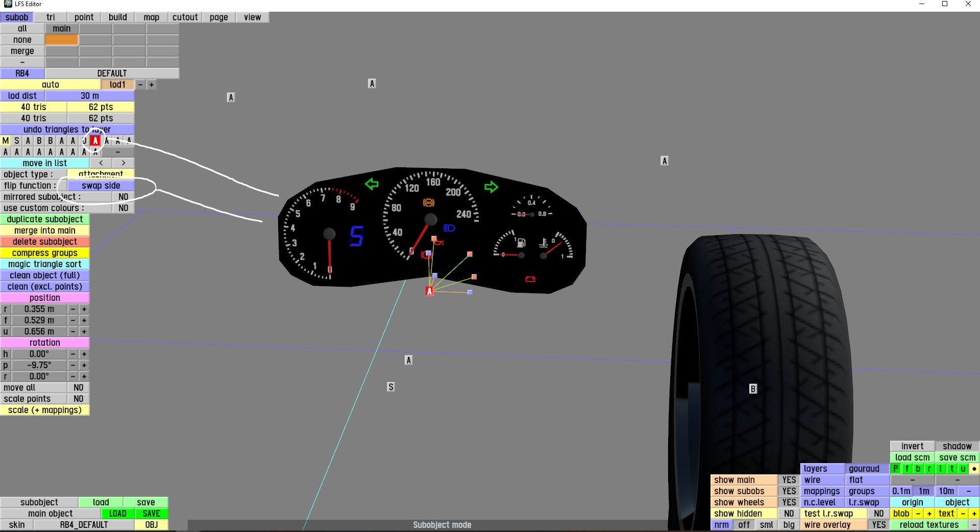This screenshot has width=980, height=532.
Task: Decrease pitch rotation -9.75° with minus
Action: tap(73, 365)
